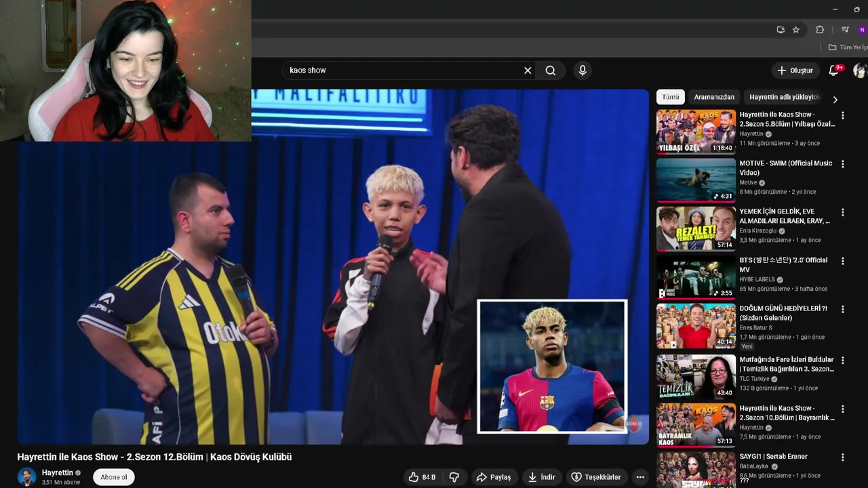This screenshot has width=868, height=488.
Task: Like the video (84 B)
Action: (x=422, y=477)
